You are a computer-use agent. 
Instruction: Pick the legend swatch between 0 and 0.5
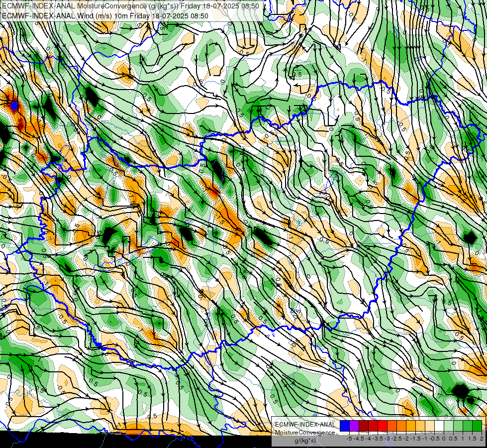tap(449, 426)
